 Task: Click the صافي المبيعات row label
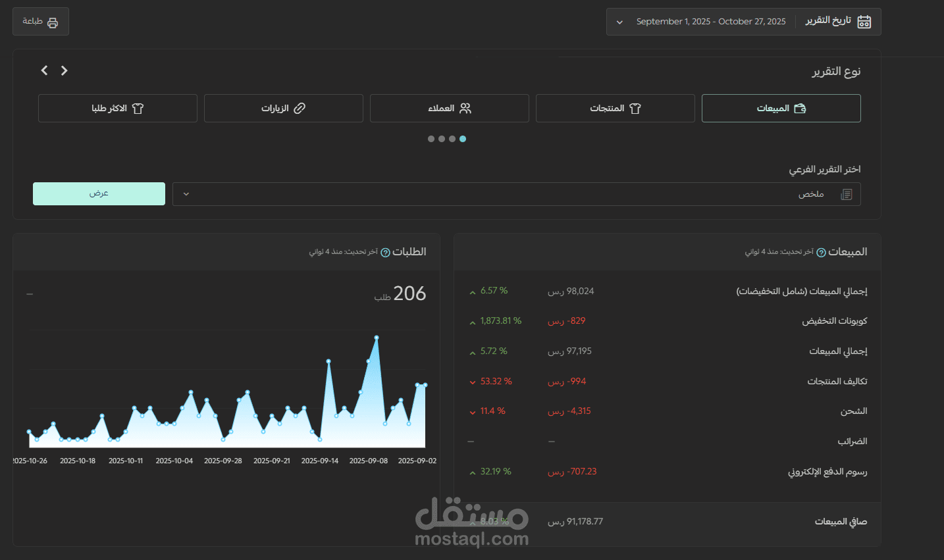point(841,522)
